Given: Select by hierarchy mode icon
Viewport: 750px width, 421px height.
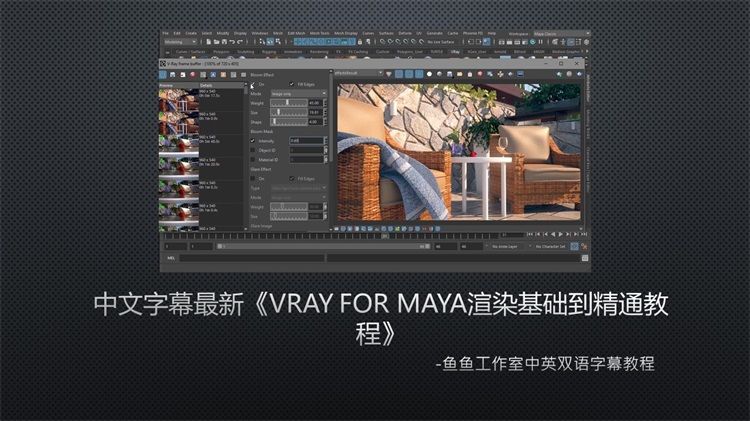Looking at the screenshot, I should (262, 42).
